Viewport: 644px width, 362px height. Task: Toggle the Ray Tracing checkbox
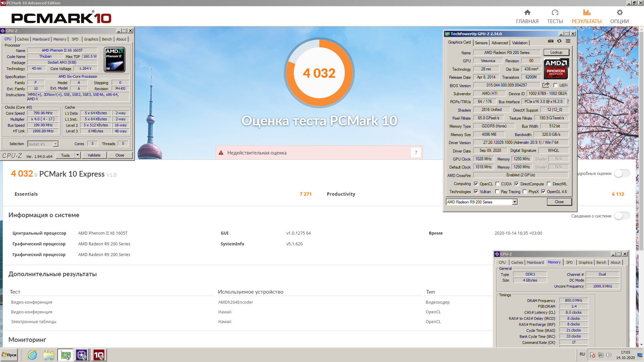pyautogui.click(x=497, y=192)
